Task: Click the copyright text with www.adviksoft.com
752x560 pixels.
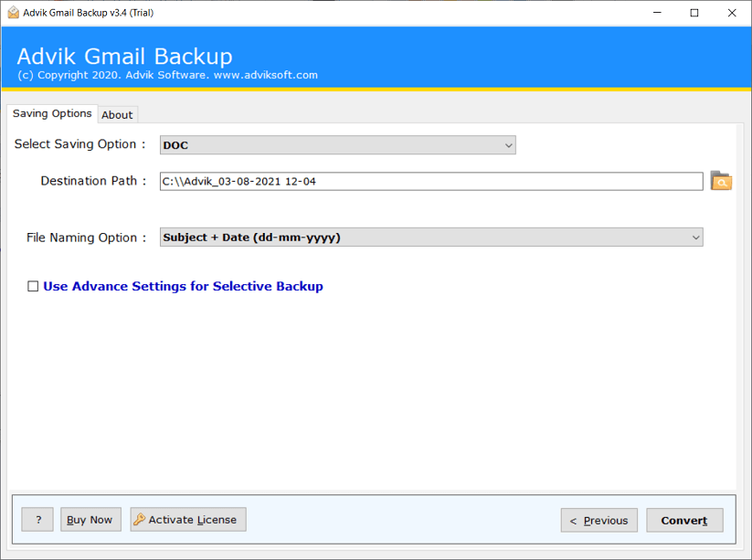Action: pyautogui.click(x=167, y=75)
